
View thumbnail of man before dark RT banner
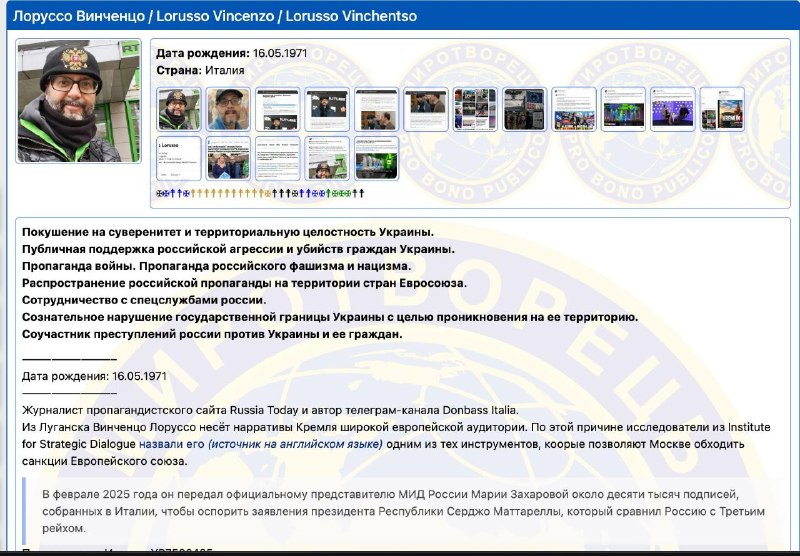tap(327, 109)
